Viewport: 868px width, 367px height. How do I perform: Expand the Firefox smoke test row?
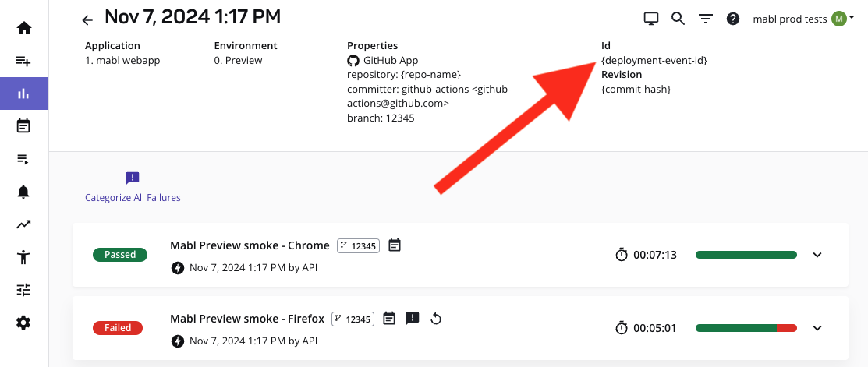pyautogui.click(x=817, y=328)
